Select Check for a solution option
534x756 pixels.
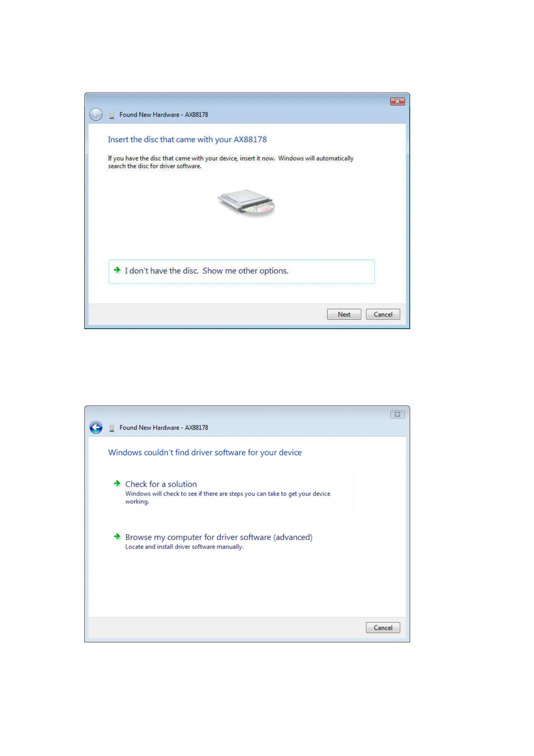click(231, 492)
